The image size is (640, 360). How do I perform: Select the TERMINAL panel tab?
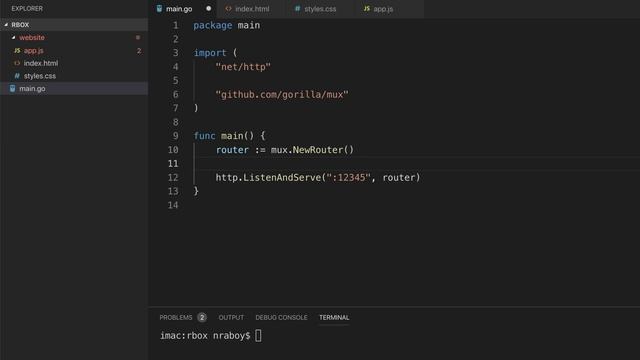pyautogui.click(x=334, y=318)
